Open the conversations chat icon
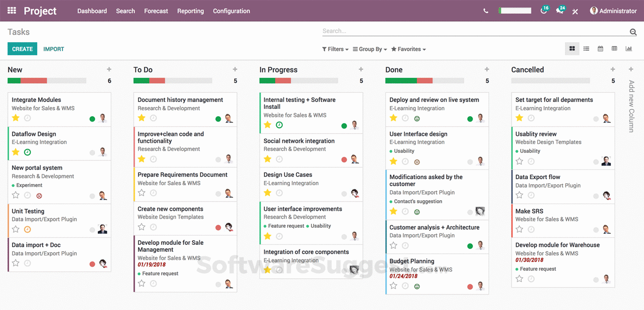644x310 pixels. coord(560,11)
